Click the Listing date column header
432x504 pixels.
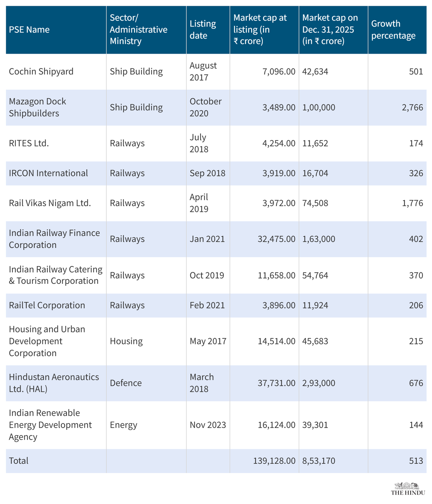pyautogui.click(x=203, y=29)
